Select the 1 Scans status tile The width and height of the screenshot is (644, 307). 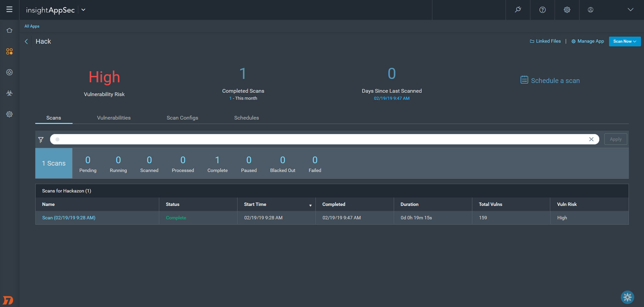tap(54, 163)
